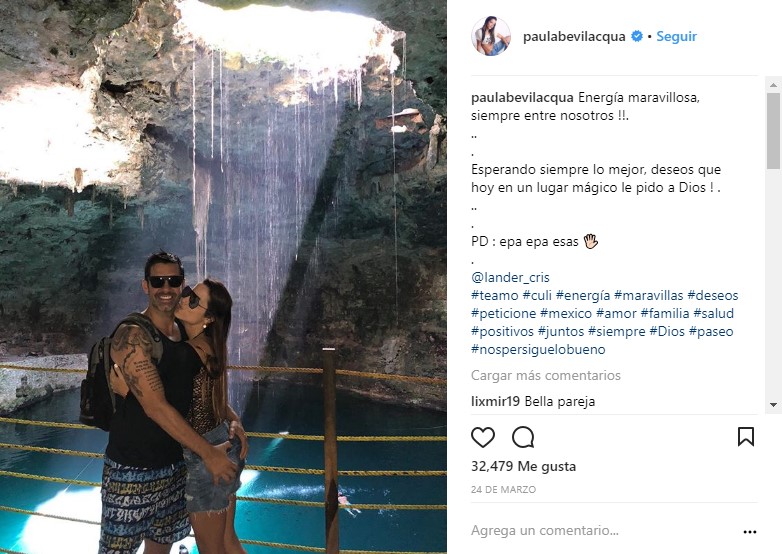View the 32,479 Me gusta likes list
Image resolution: width=782 pixels, height=554 pixels.
pyautogui.click(x=523, y=466)
